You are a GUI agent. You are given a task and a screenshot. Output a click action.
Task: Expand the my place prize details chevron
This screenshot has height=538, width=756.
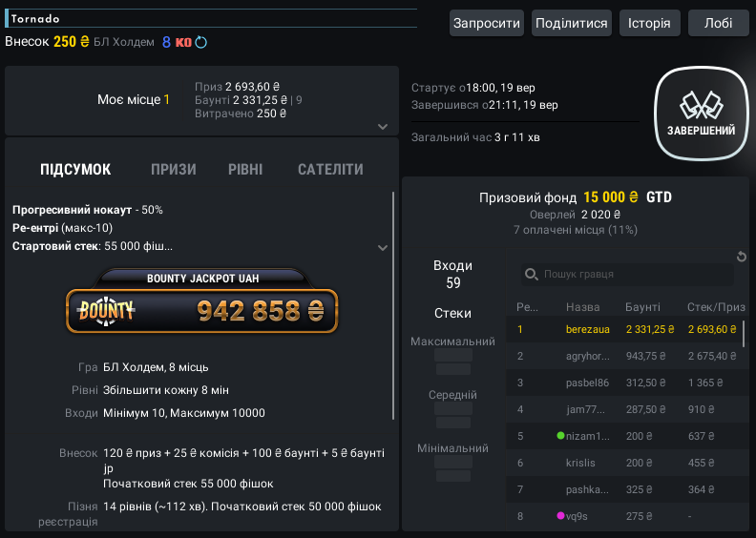pos(383,127)
